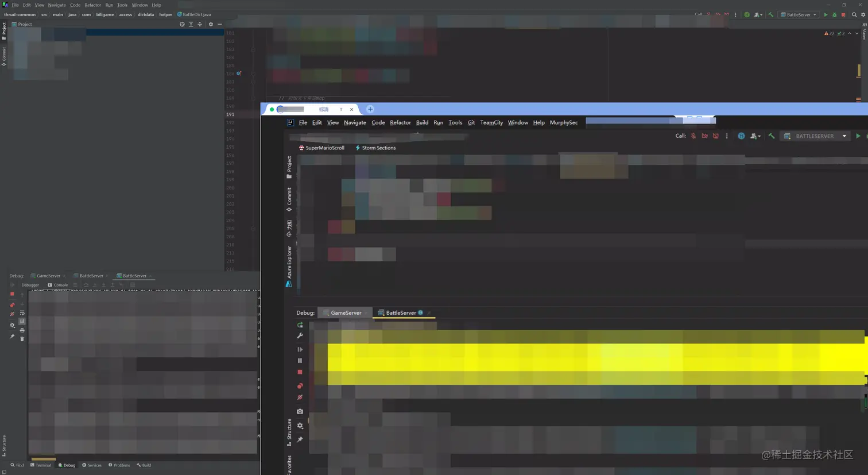868x475 pixels.
Task: Click the camera thread dump icon
Action: (x=300, y=411)
